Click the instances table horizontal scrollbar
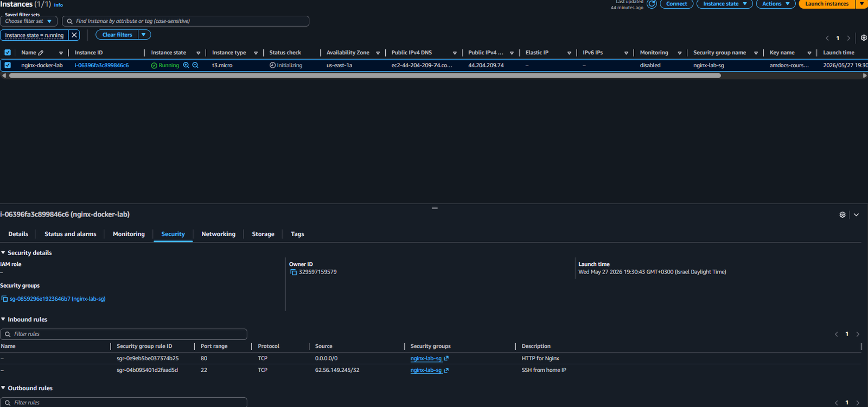Viewport: 868px width, 407px height. tap(365, 76)
